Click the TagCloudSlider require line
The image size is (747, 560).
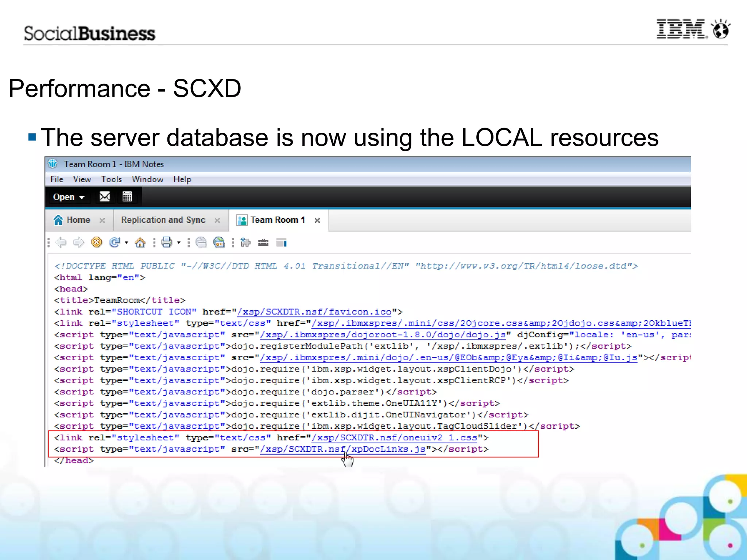(x=317, y=426)
